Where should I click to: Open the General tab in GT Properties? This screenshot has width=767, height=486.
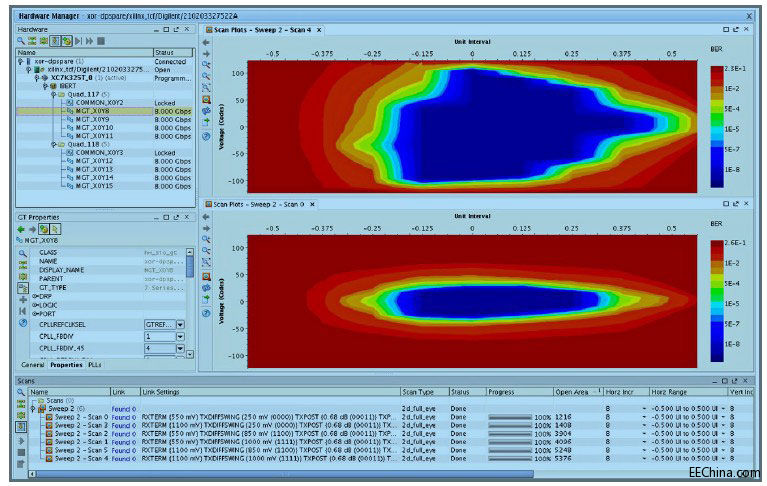pos(33,365)
